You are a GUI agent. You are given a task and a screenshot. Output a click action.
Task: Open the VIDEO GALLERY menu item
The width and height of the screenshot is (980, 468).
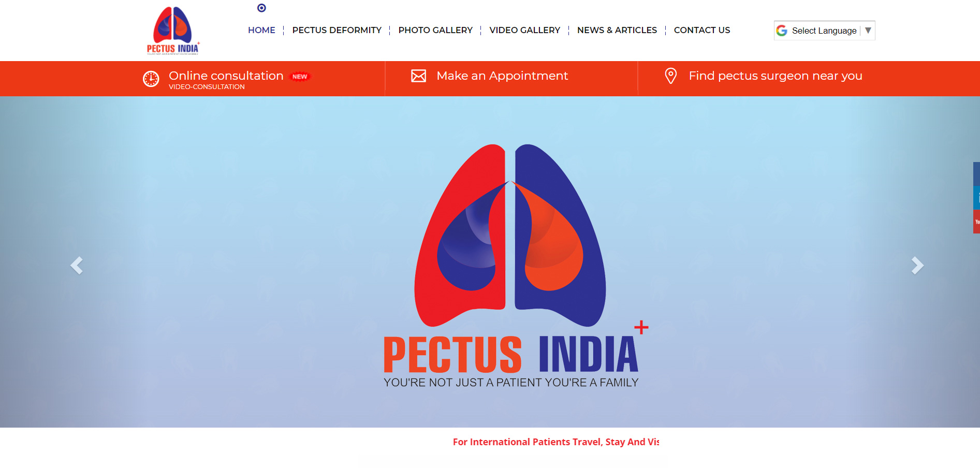[524, 30]
